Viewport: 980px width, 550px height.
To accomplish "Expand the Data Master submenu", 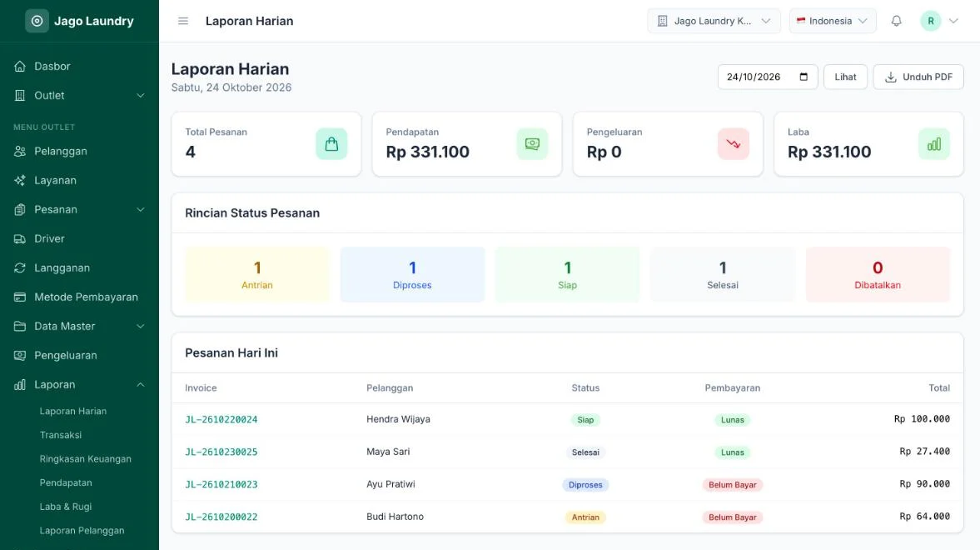I will click(79, 326).
